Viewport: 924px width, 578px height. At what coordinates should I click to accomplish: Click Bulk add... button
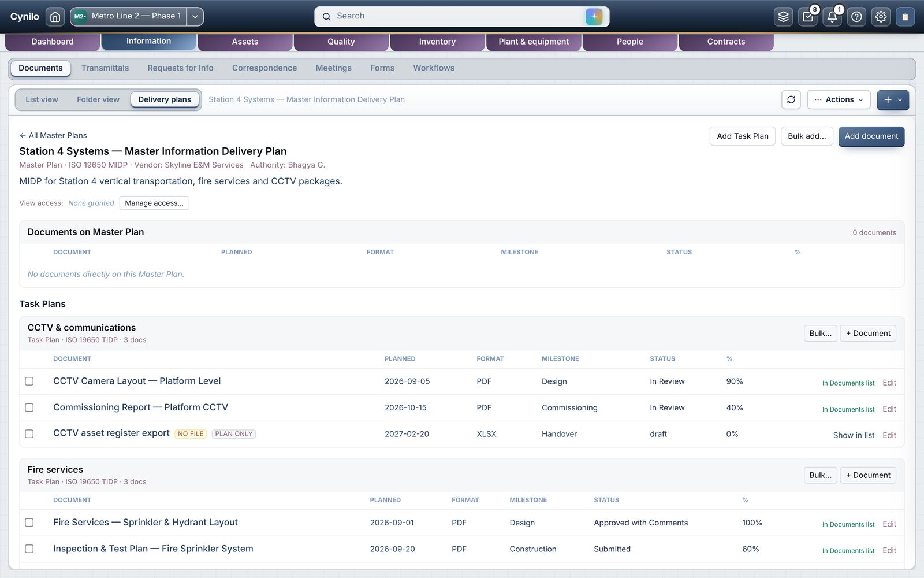pos(807,136)
